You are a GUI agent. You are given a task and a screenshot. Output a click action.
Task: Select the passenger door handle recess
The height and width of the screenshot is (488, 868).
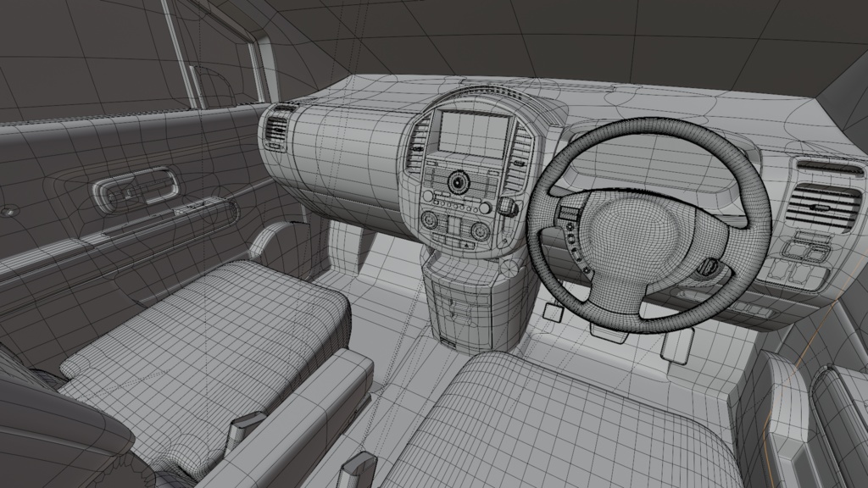tap(135, 190)
